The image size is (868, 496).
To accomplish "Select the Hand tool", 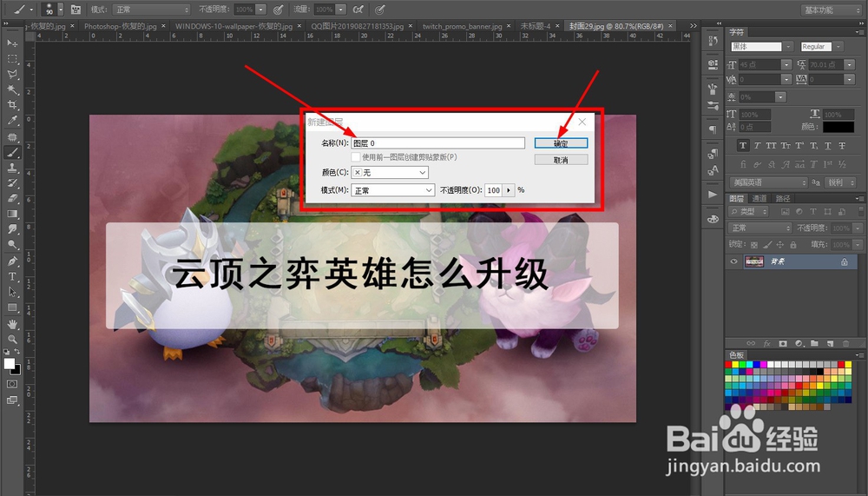I will point(12,324).
